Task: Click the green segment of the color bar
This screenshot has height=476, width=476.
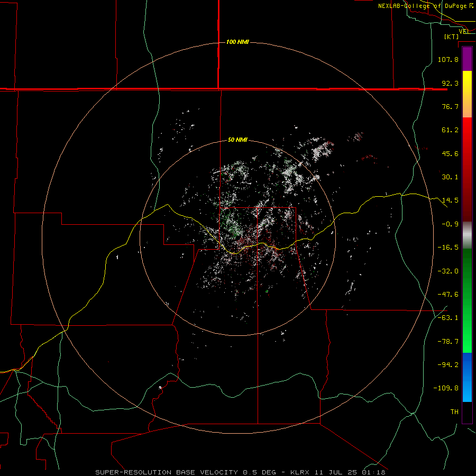Action: (x=467, y=300)
